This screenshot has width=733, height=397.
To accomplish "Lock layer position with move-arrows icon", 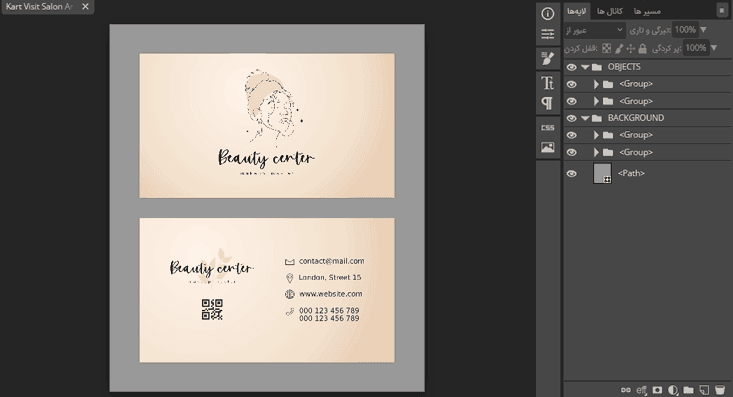I will tap(631, 48).
